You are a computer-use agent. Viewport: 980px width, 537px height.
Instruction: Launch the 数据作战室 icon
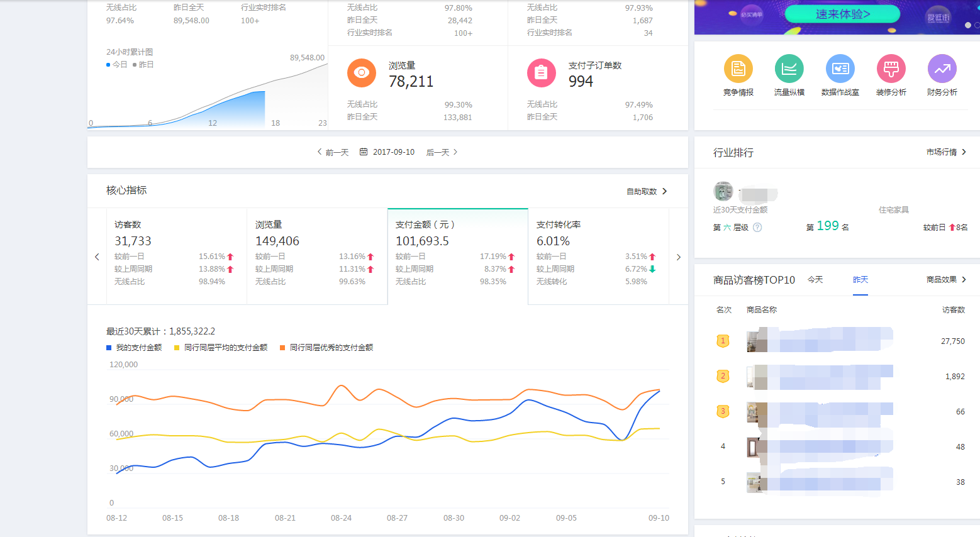pos(840,69)
